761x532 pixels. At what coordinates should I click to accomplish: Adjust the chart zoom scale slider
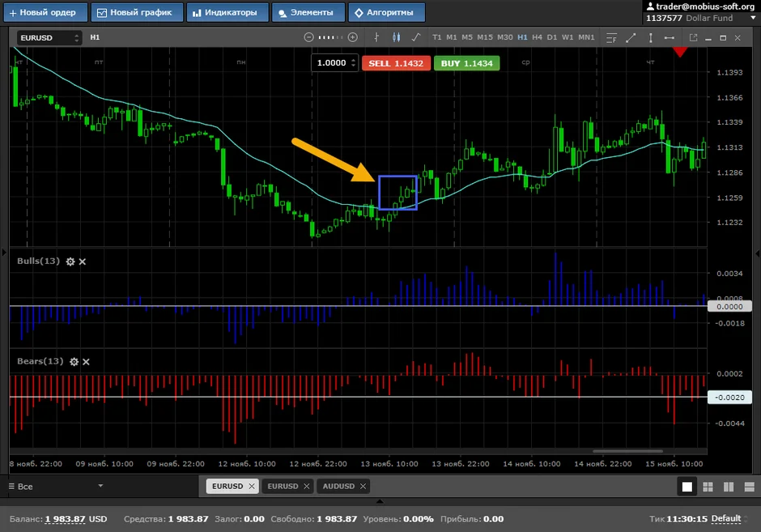coord(330,37)
